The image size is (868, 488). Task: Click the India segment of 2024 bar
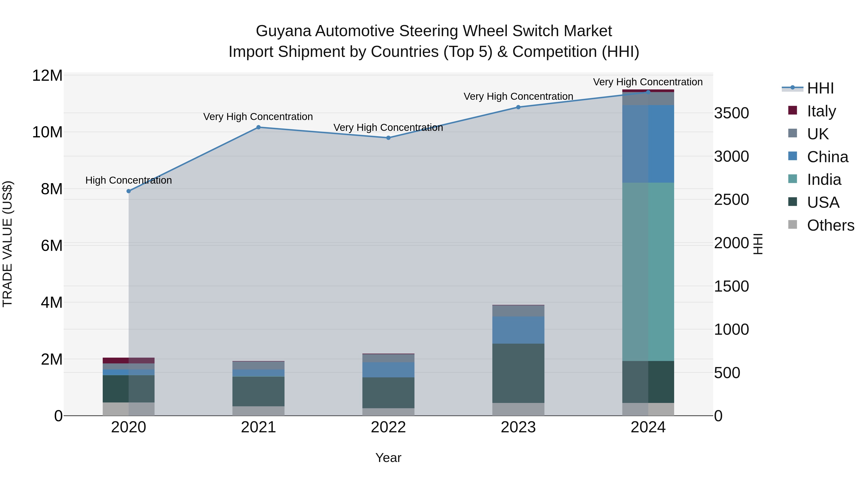[648, 272]
